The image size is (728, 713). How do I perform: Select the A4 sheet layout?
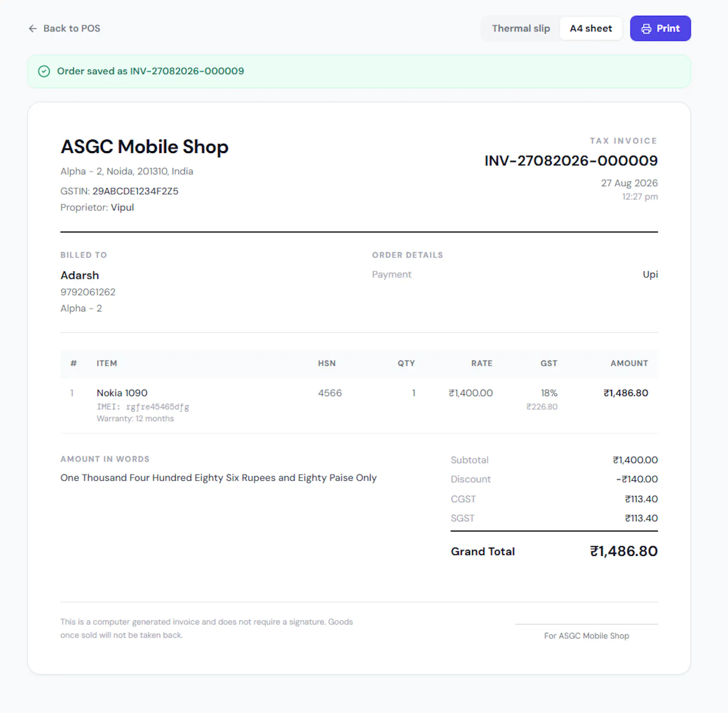pos(591,28)
